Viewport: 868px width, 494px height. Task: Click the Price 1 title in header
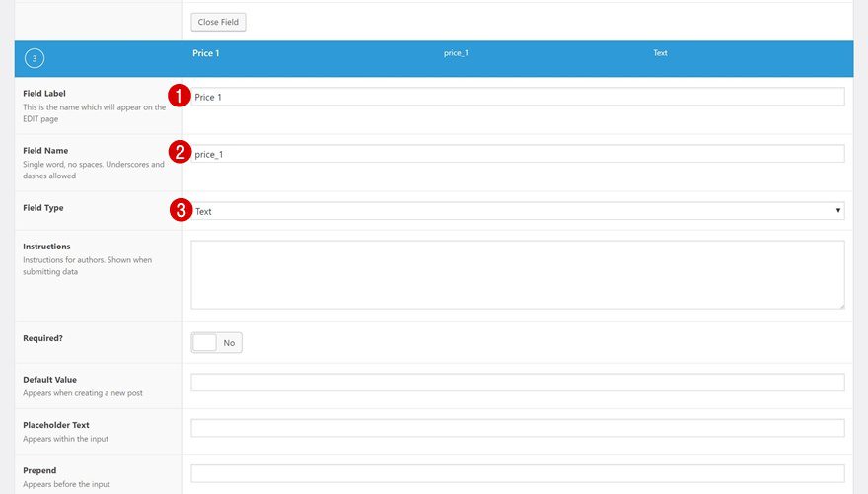(x=206, y=53)
